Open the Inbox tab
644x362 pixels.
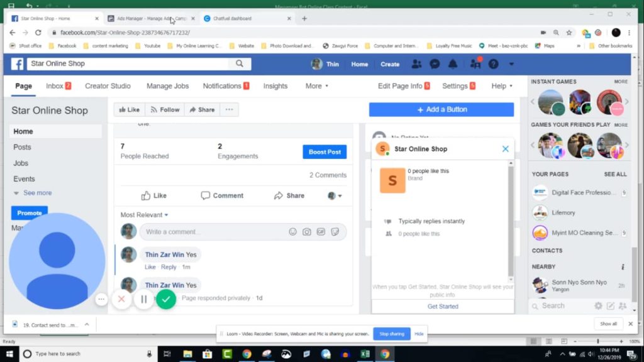pyautogui.click(x=58, y=85)
